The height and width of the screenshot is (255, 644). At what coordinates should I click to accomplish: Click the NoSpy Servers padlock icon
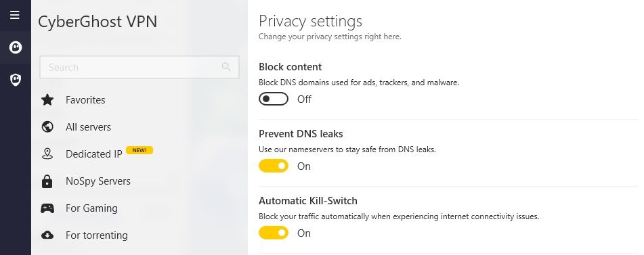coord(47,181)
